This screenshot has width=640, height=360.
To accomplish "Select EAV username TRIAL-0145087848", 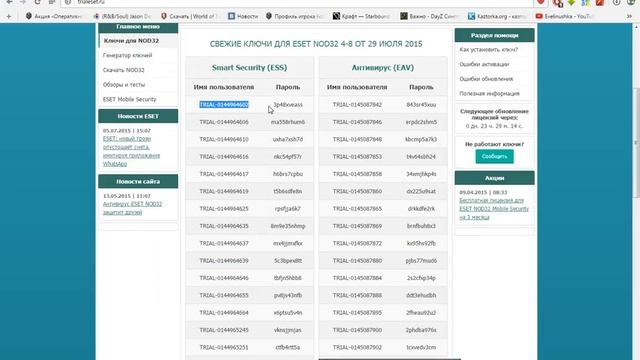I will [x=357, y=139].
